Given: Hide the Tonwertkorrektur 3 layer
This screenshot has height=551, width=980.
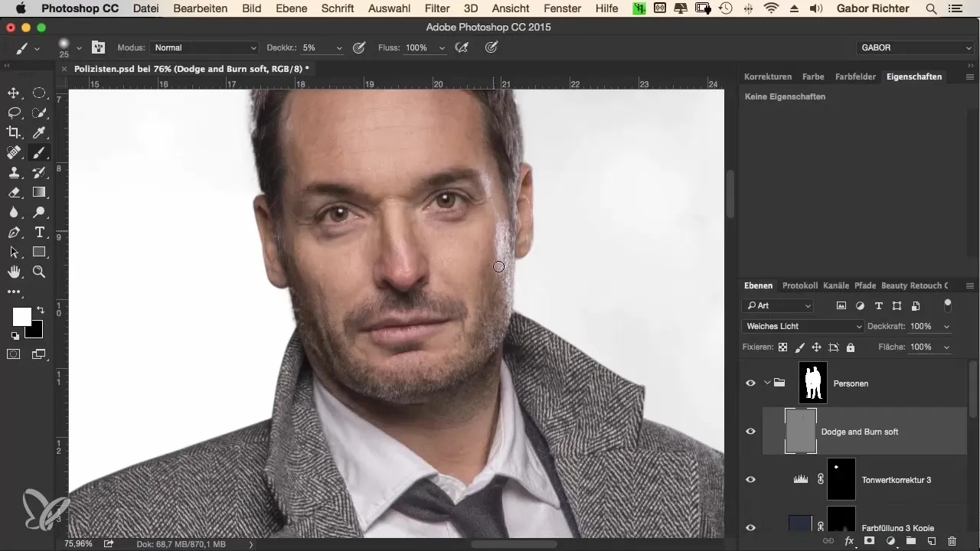Looking at the screenshot, I should point(750,480).
